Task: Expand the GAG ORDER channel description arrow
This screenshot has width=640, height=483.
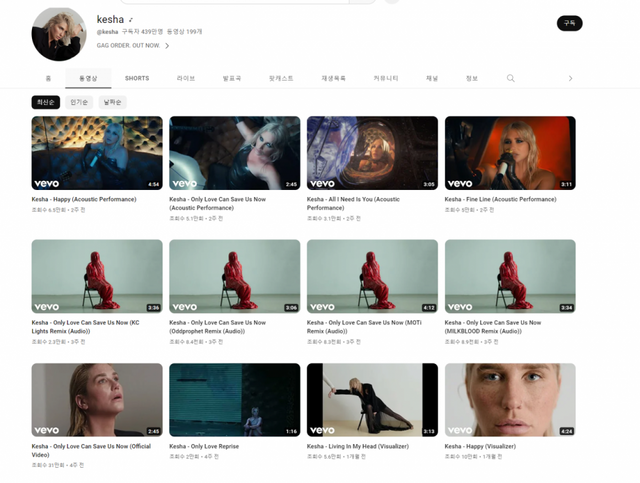Action: 167,46
